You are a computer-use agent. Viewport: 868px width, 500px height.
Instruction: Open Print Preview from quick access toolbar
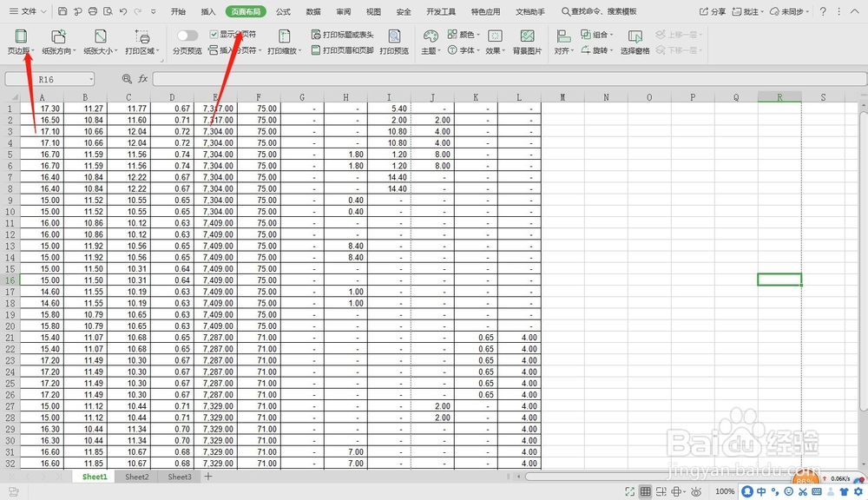[x=108, y=11]
